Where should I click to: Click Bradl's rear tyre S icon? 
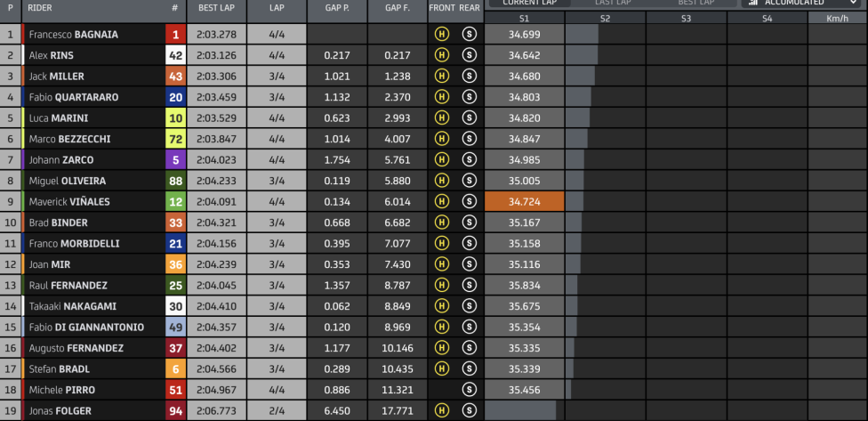[470, 368]
